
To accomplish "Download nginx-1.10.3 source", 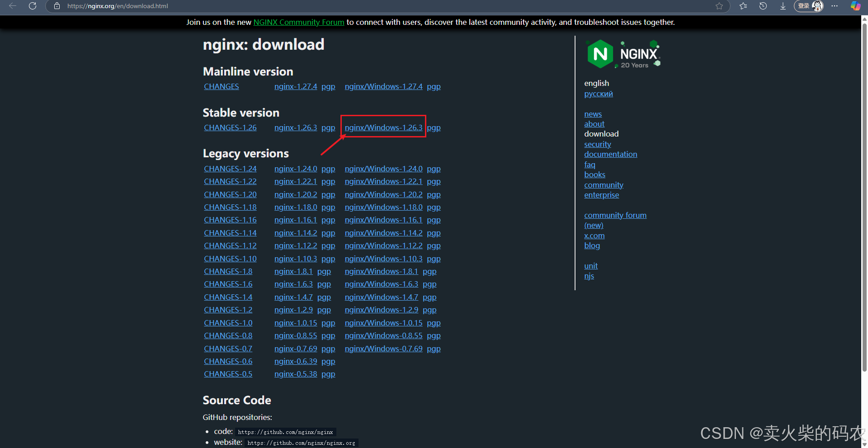I will pos(296,259).
